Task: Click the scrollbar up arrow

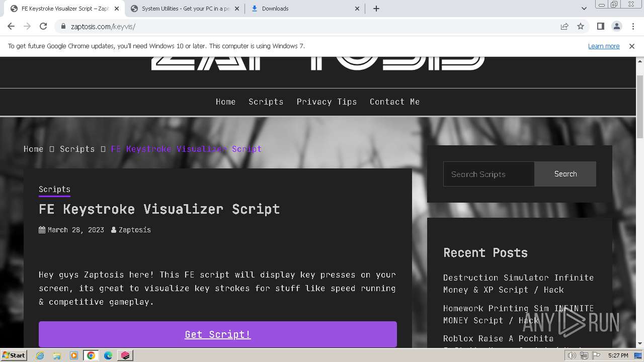Action: pyautogui.click(x=640, y=61)
